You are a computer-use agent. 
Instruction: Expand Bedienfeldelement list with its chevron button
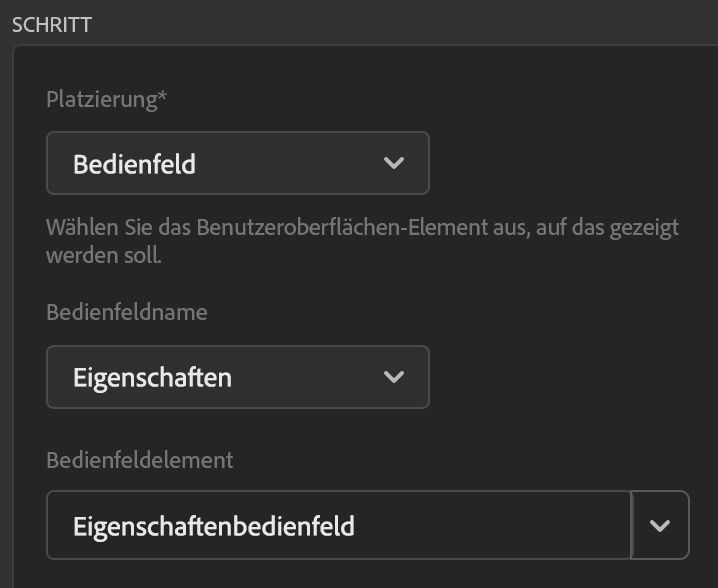coord(660,525)
